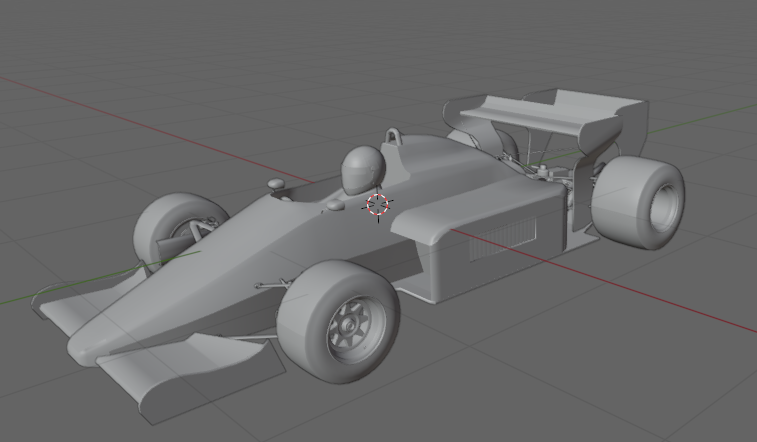Select the roll hoop behind the helmet
This screenshot has height=442, width=757.
(x=393, y=136)
